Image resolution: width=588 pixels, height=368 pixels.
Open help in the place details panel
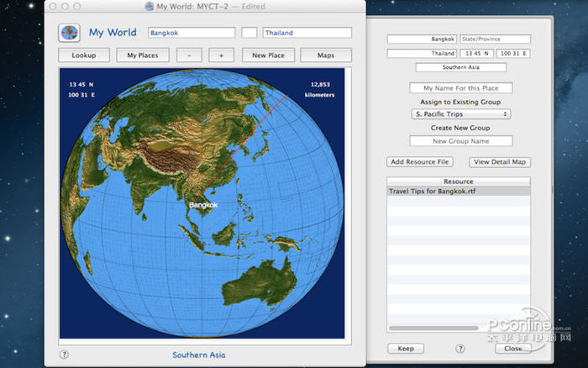tap(460, 349)
